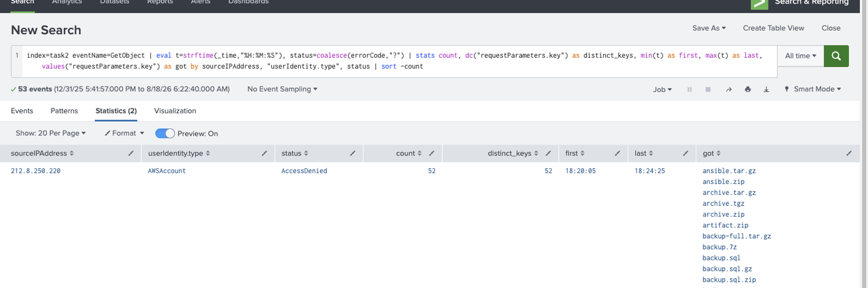This screenshot has height=288, width=868.
Task: Edit the last column with its pencil
Action: point(685,153)
